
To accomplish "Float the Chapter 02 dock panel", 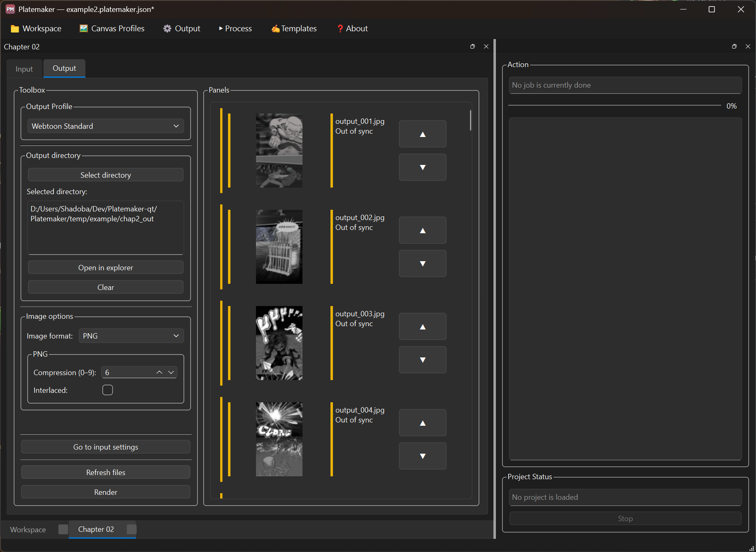I will [x=472, y=46].
